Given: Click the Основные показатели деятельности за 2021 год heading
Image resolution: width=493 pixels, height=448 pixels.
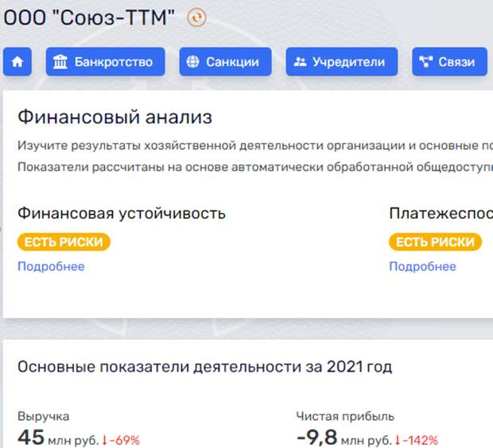Looking at the screenshot, I should coord(204,367).
